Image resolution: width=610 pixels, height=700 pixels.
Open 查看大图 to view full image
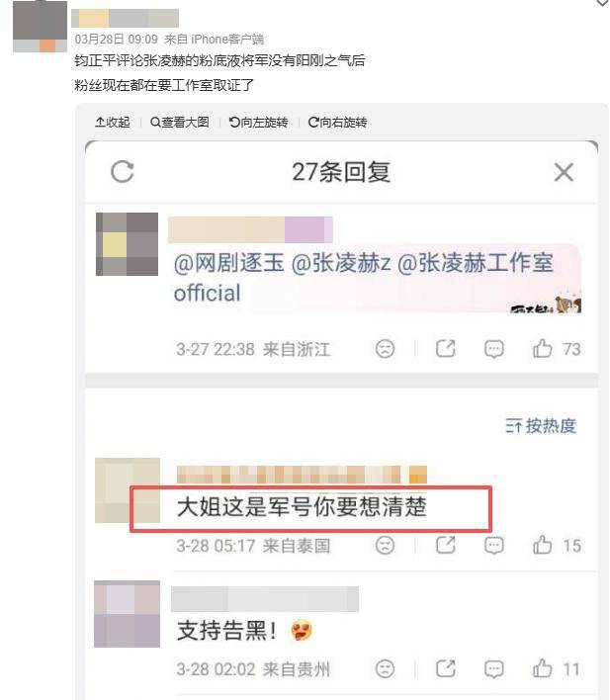pos(180,122)
